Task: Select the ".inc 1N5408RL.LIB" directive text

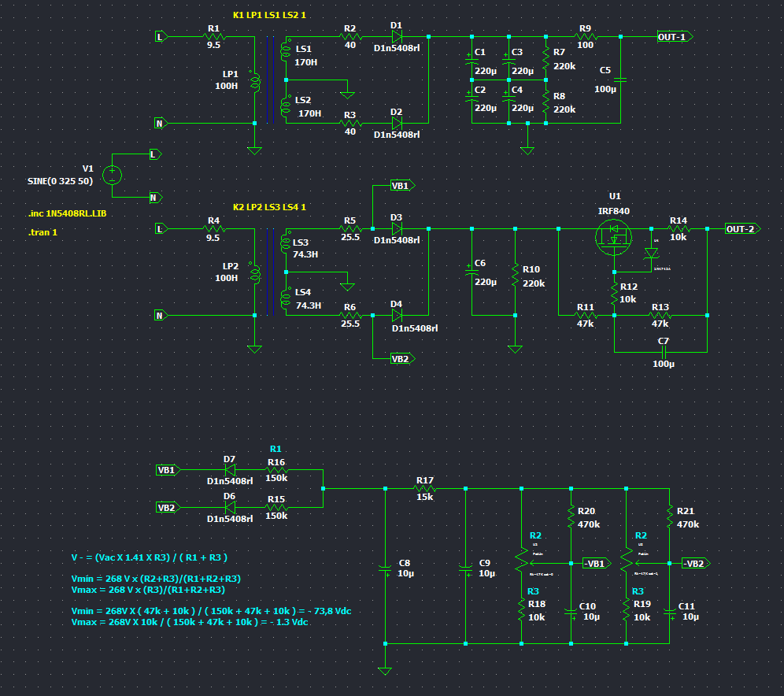Action: [x=67, y=213]
